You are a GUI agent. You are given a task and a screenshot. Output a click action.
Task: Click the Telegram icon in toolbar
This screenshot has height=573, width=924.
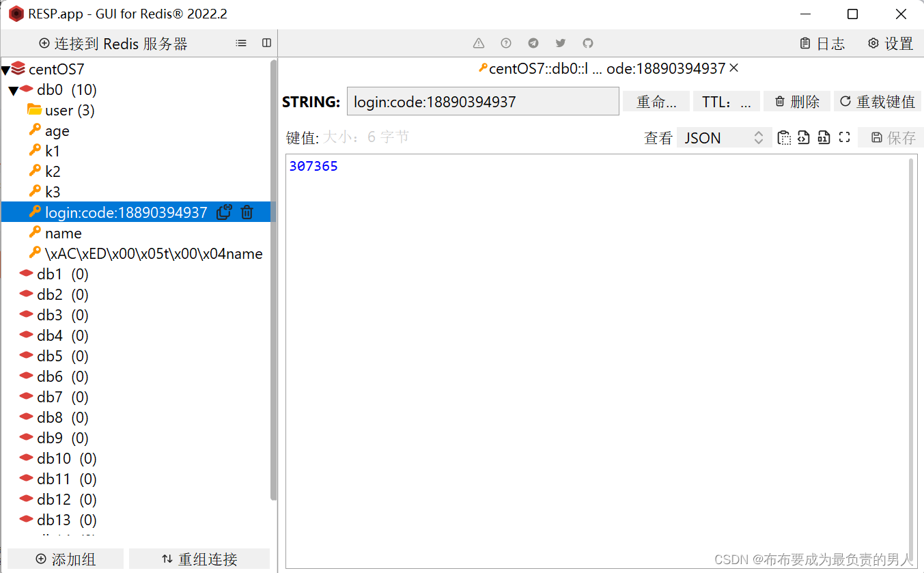tap(533, 43)
